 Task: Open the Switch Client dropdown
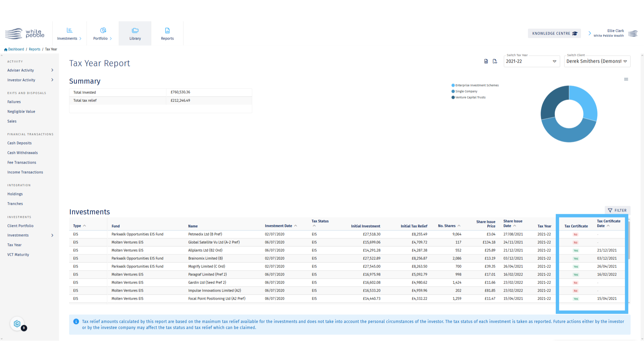(x=597, y=61)
